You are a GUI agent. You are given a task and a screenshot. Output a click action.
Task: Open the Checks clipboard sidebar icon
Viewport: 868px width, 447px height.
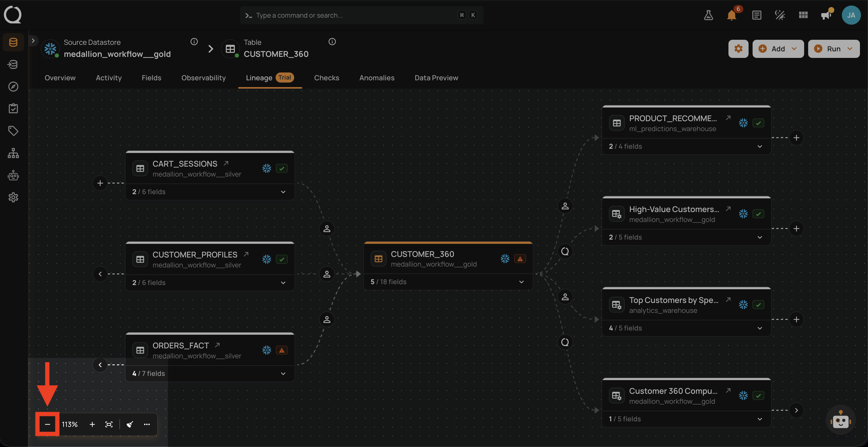pyautogui.click(x=13, y=109)
